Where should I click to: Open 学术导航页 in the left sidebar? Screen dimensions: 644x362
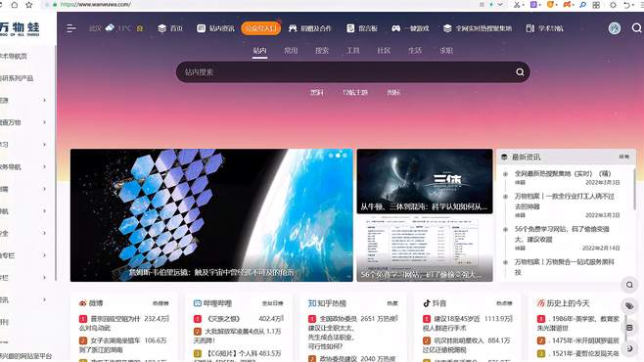click(x=14, y=56)
